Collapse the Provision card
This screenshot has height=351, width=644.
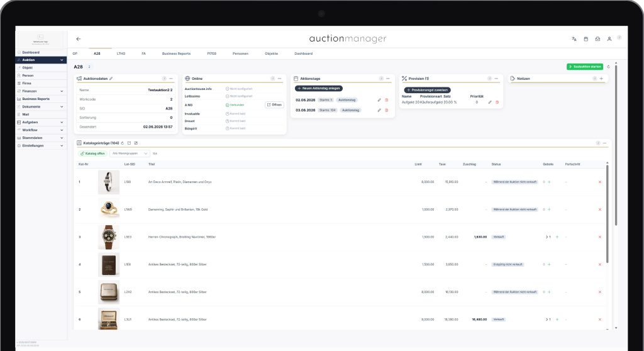coord(496,79)
